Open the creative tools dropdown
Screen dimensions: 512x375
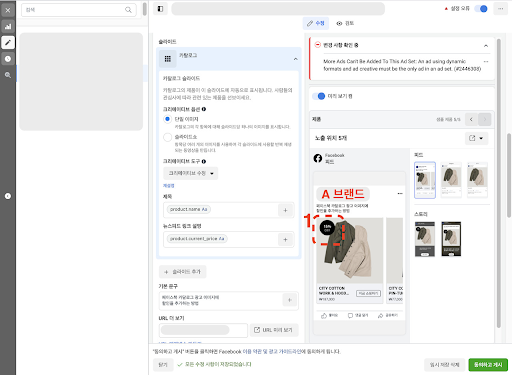point(191,173)
